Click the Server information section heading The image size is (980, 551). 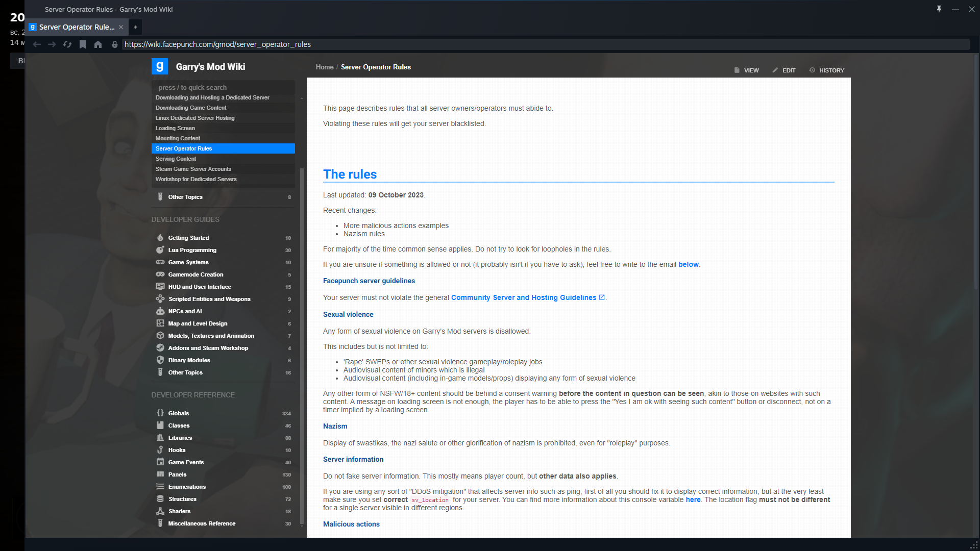pos(353,459)
